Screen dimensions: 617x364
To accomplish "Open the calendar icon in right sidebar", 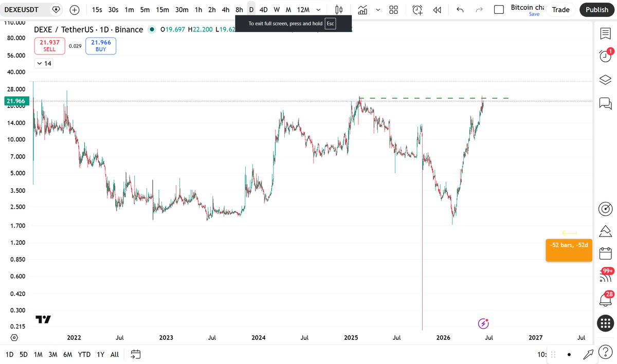I will click(x=605, y=253).
